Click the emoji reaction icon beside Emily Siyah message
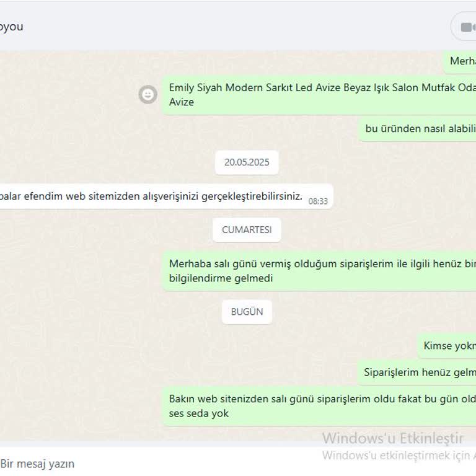Viewport: 476px width, 476px height. pyautogui.click(x=148, y=95)
